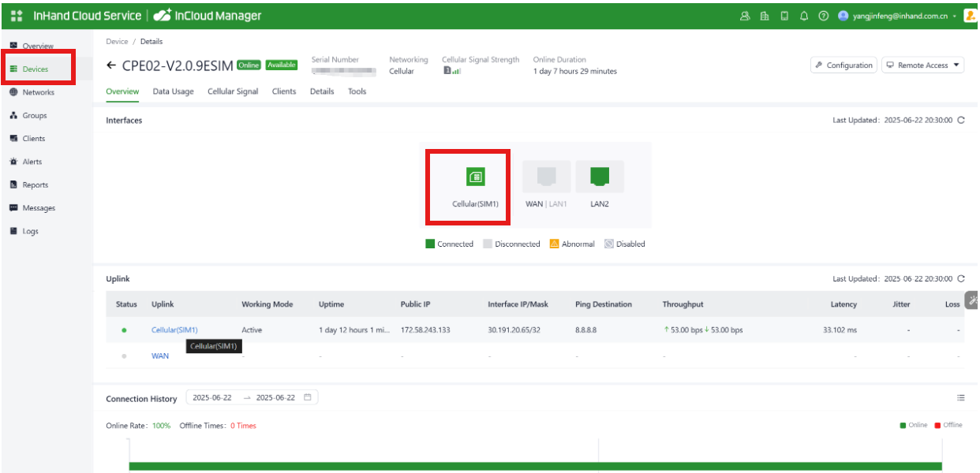Click the Available status badge

281,65
